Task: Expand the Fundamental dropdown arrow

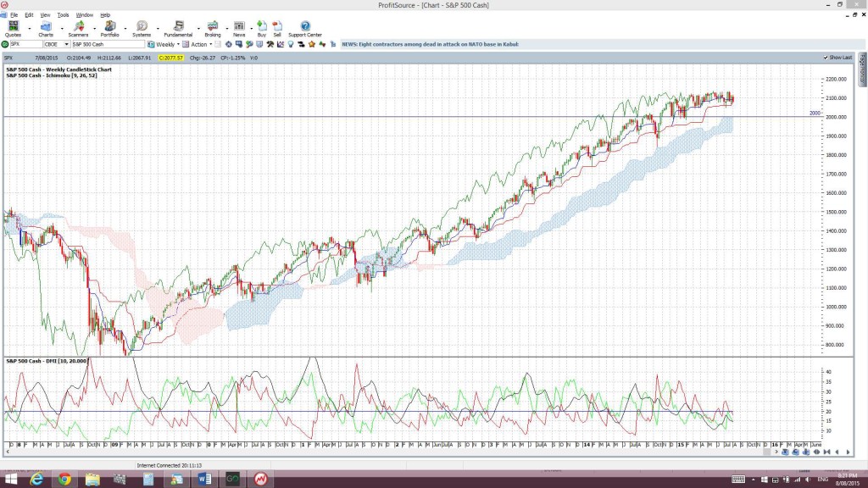Action: 198,28
